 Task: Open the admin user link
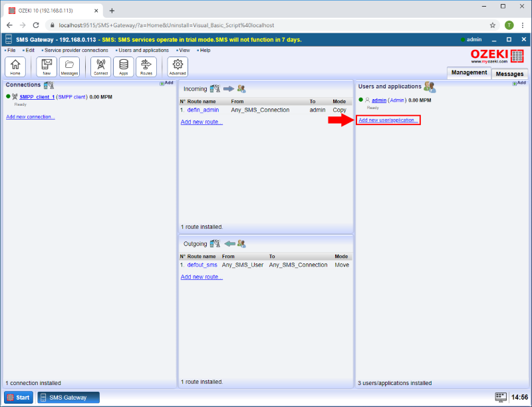[379, 100]
